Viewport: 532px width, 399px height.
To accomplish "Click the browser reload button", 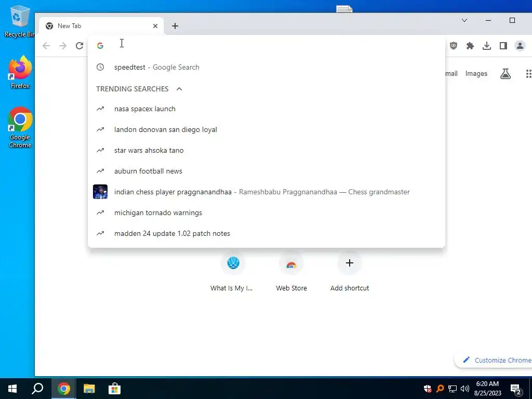I will 79,46.
